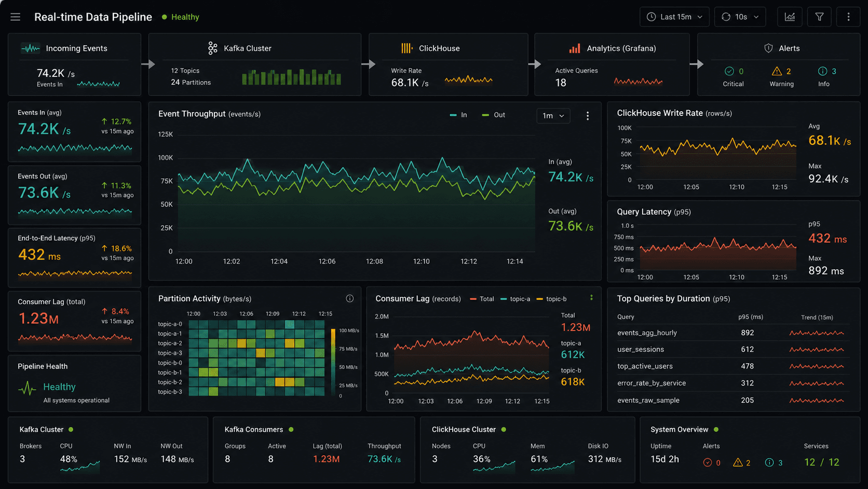Viewport: 868px width, 489px height.
Task: Click the ClickHouse Mem 61% value
Action: 539,459
